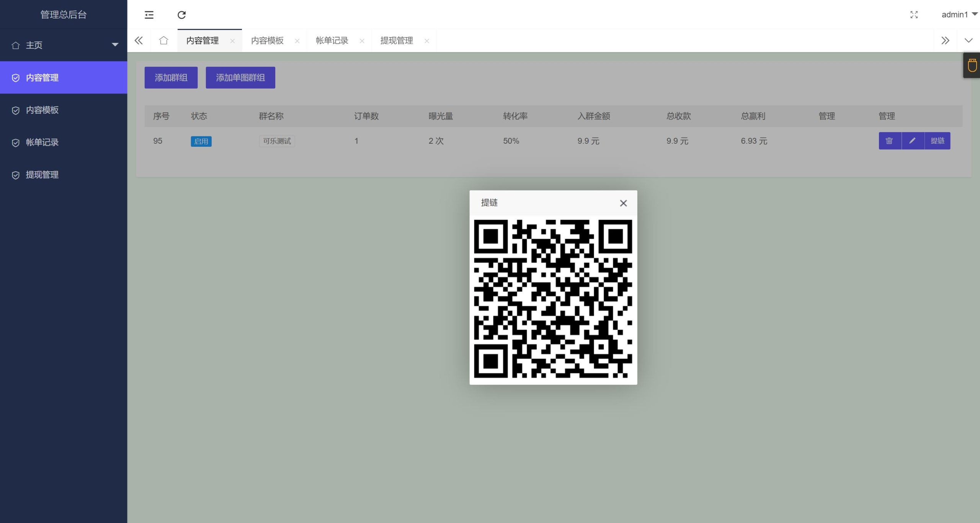The width and height of the screenshot is (980, 523).
Task: Open 提现管理 in the sidebar
Action: click(x=42, y=175)
